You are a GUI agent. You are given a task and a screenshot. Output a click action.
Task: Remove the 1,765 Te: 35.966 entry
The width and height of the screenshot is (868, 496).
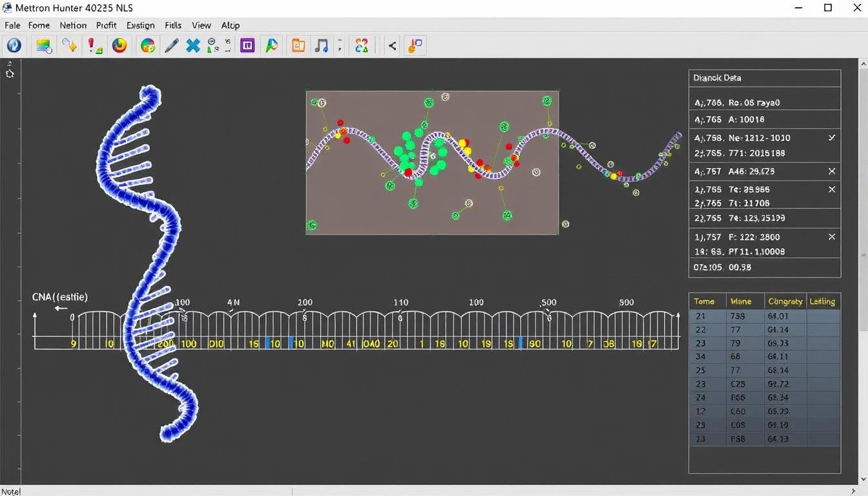pos(832,189)
